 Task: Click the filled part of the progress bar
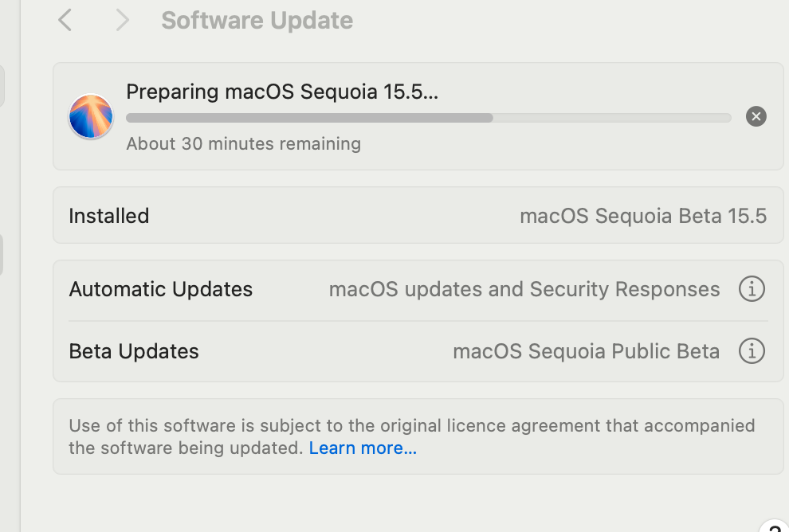click(309, 118)
